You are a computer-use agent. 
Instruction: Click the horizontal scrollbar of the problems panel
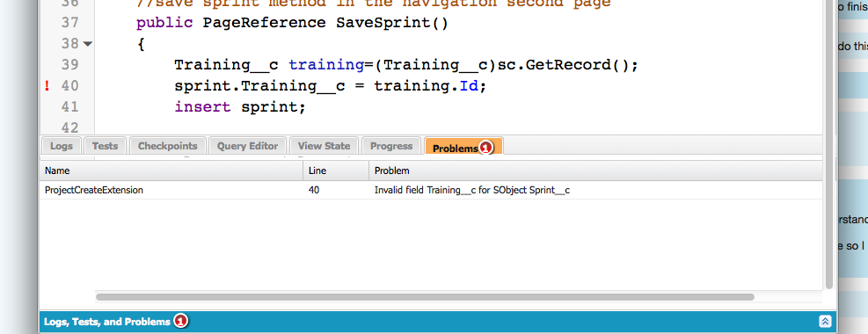425,297
